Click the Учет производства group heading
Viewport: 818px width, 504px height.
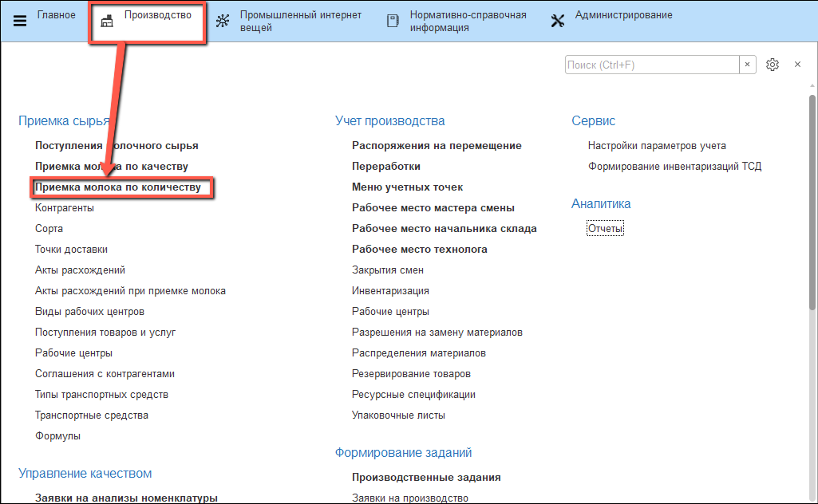(x=389, y=121)
